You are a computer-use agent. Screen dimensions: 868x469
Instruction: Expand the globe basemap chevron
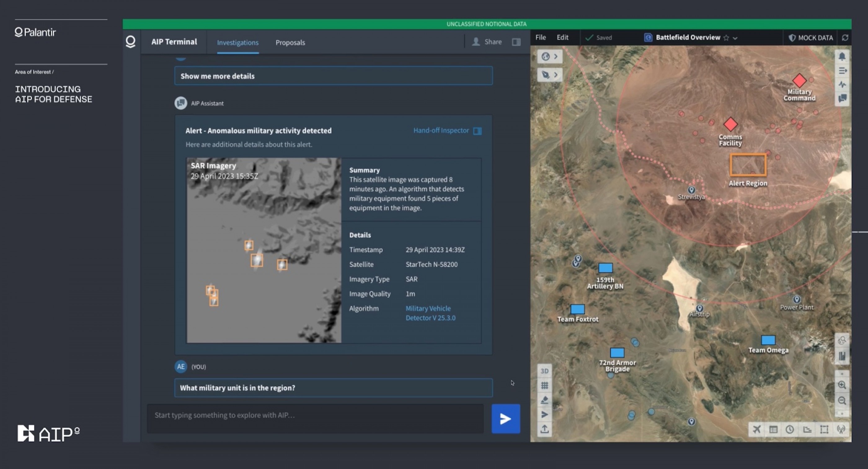coord(556,56)
